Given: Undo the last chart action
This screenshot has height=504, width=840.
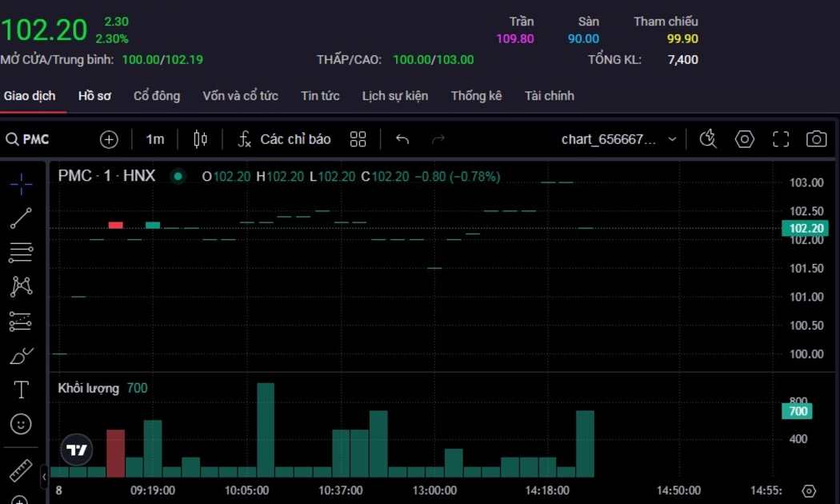Looking at the screenshot, I should pos(402,139).
